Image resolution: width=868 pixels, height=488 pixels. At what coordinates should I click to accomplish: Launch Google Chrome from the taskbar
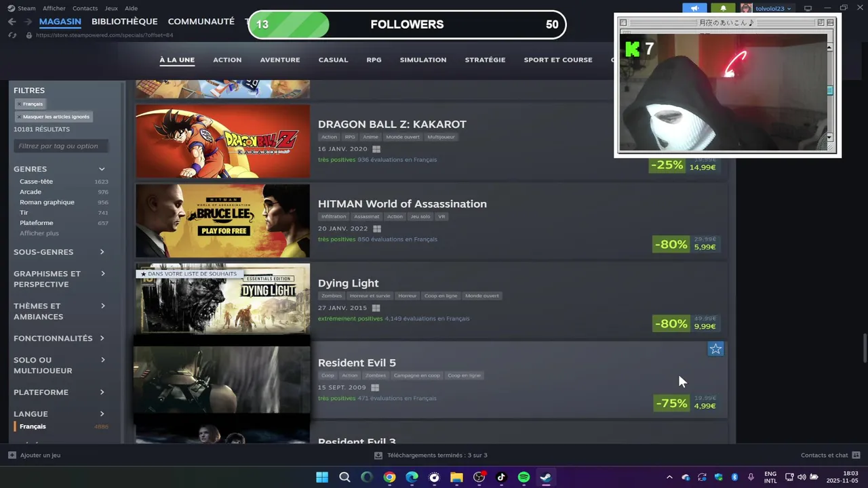coord(389,477)
